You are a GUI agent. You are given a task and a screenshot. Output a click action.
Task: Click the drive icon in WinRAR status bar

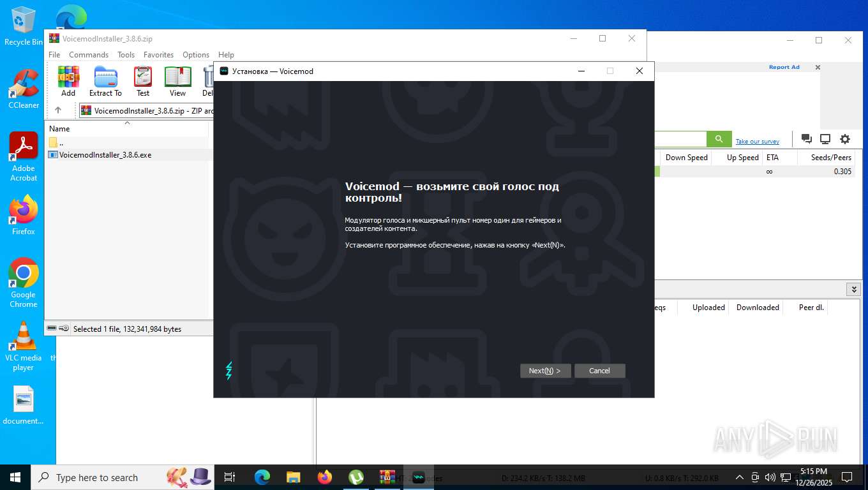click(x=52, y=329)
